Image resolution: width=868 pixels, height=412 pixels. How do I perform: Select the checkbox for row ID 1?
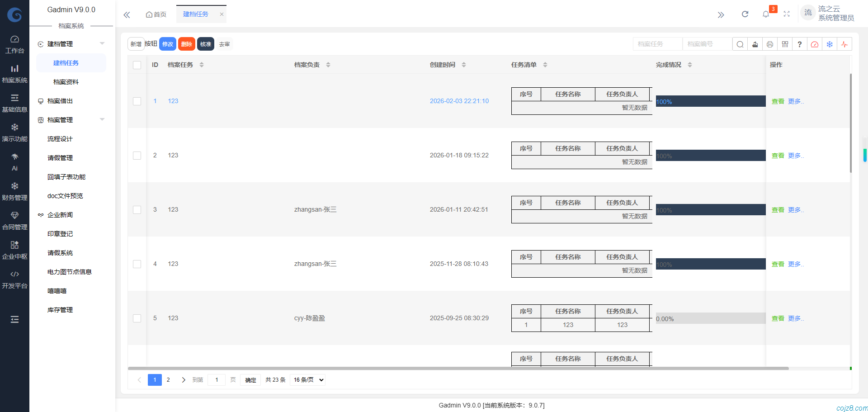[x=137, y=101]
